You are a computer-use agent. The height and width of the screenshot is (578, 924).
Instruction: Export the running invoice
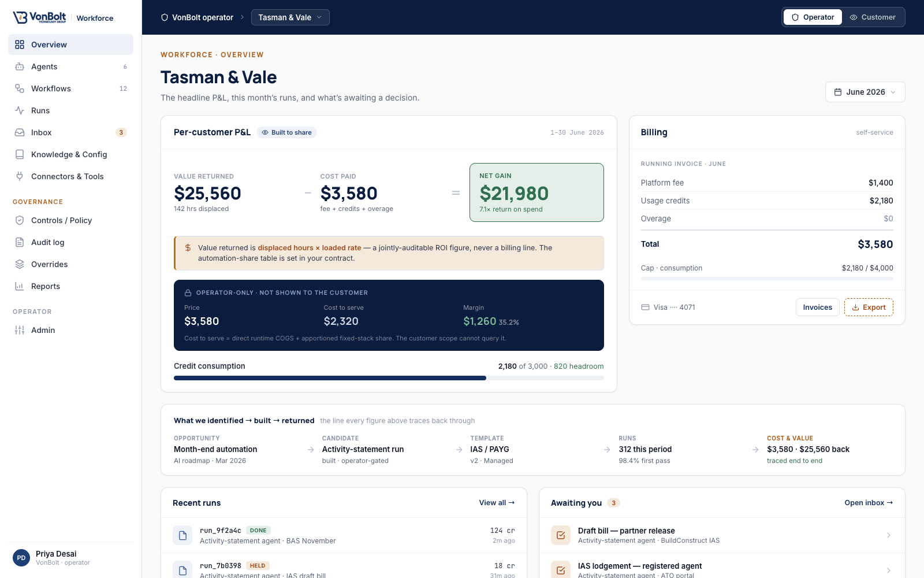point(869,307)
